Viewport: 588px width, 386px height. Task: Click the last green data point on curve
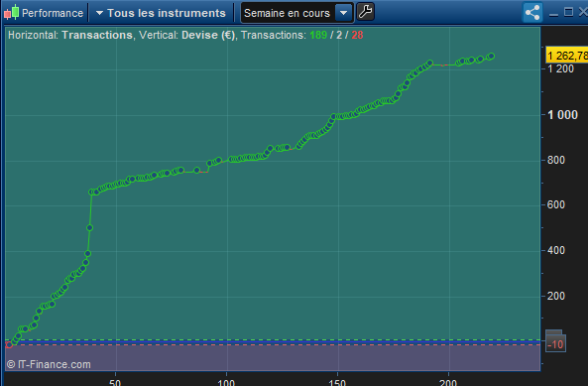(x=491, y=57)
